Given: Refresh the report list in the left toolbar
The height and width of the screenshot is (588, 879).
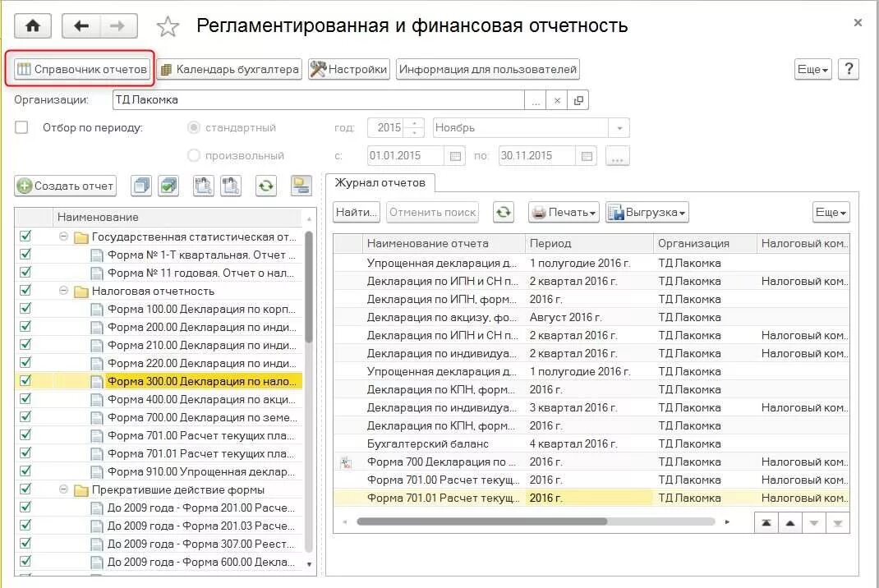Looking at the screenshot, I should pyautogui.click(x=266, y=186).
